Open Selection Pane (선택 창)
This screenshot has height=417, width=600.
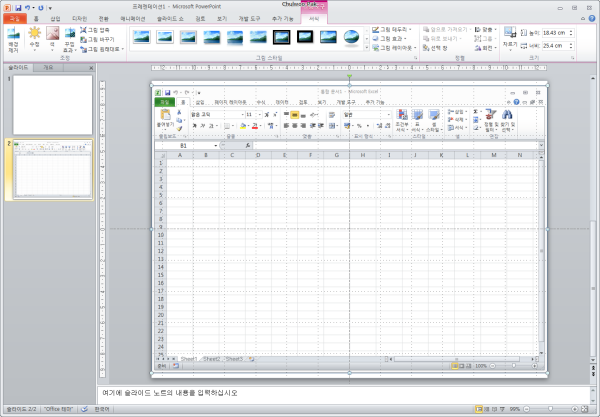[x=435, y=48]
